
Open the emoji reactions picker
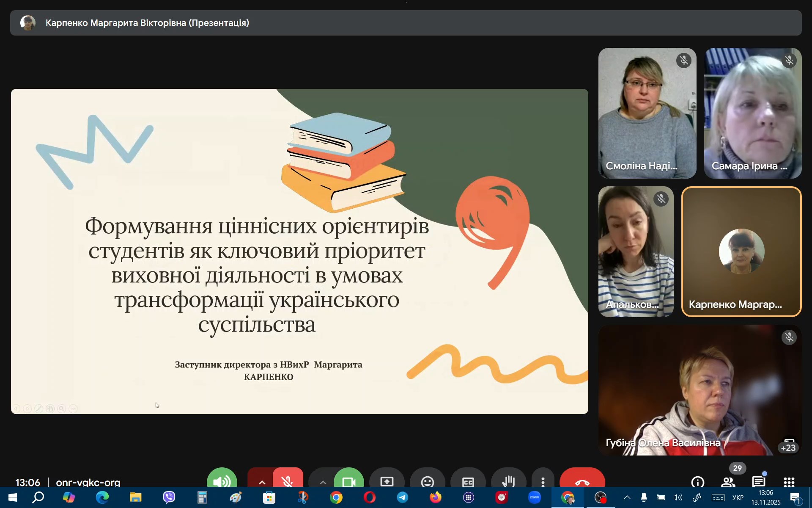click(x=427, y=481)
